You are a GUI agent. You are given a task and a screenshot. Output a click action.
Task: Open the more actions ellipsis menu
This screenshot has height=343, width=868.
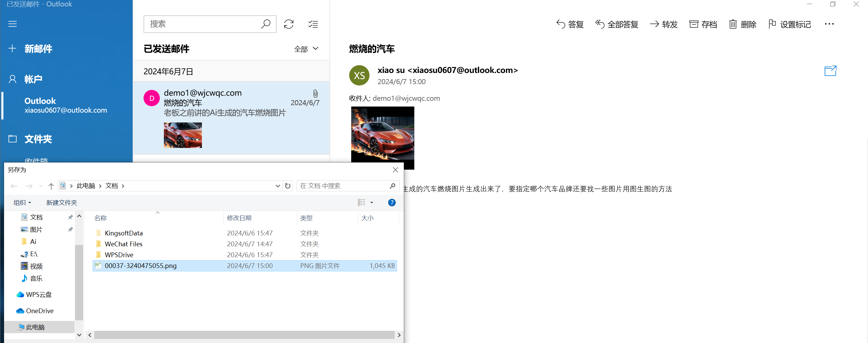tap(829, 24)
